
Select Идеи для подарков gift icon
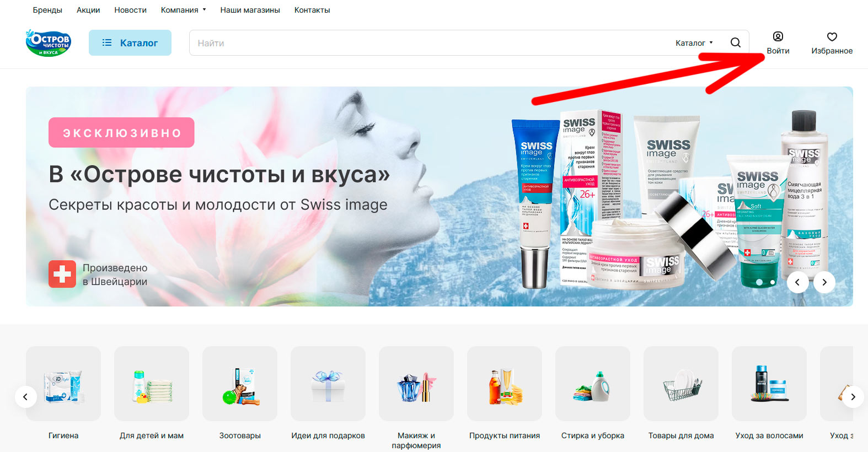[328, 384]
